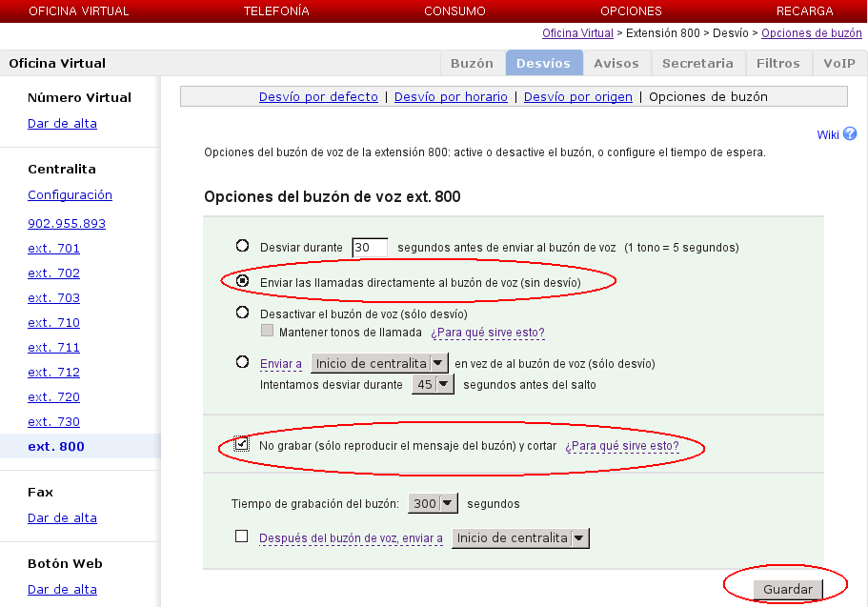Open the 45 seconds delay dropdown
The image size is (868, 607).
click(433, 383)
